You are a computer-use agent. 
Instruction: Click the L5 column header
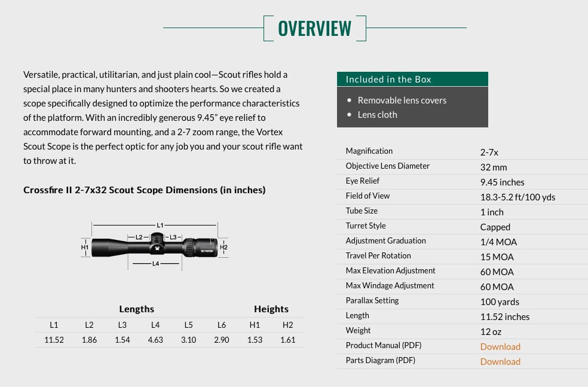(188, 325)
